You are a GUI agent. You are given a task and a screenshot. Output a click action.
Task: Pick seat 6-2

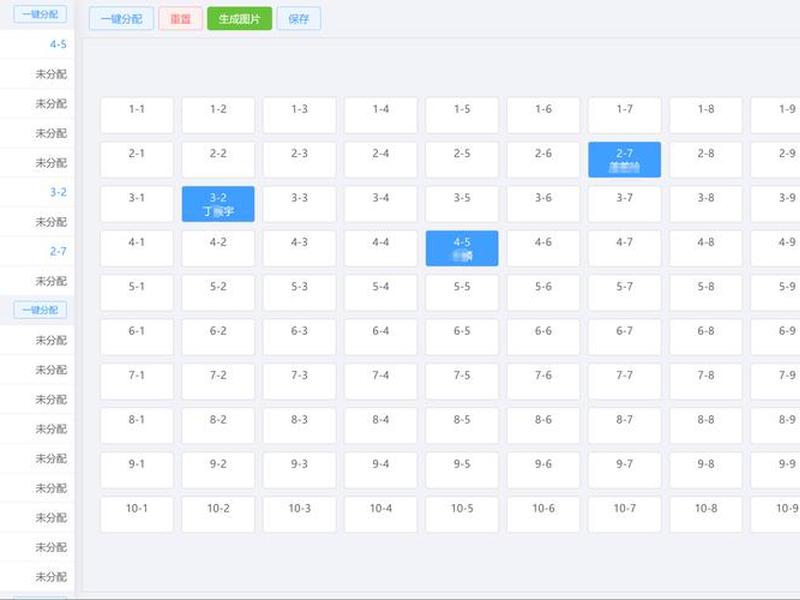click(218, 337)
